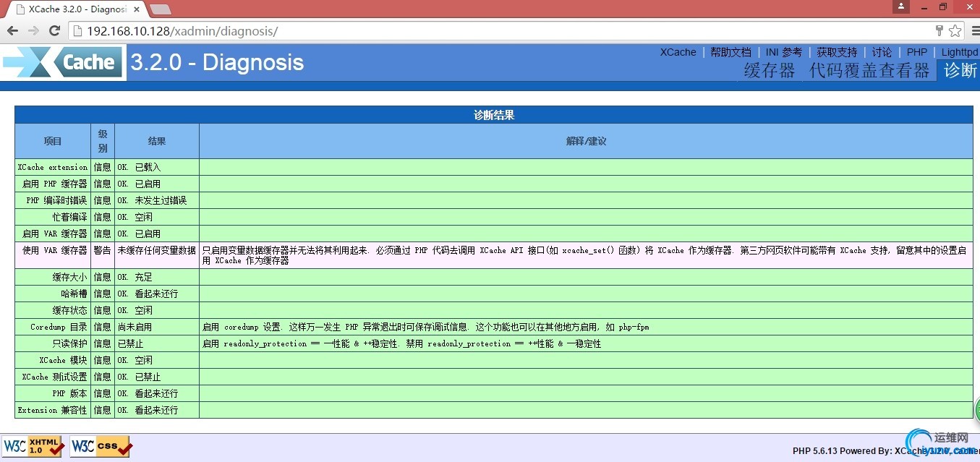Click the XCache 模块 row label
The height and width of the screenshot is (462, 980).
coord(53,360)
